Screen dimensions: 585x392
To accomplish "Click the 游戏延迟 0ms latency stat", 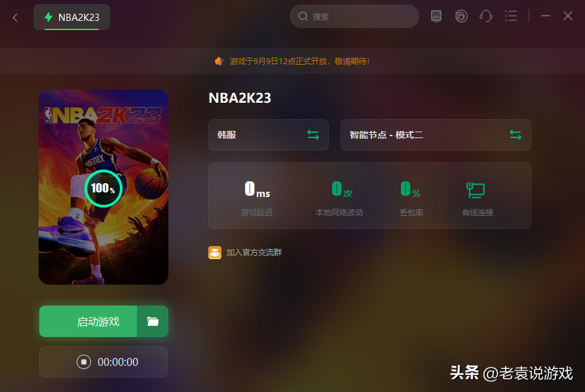I will [257, 198].
